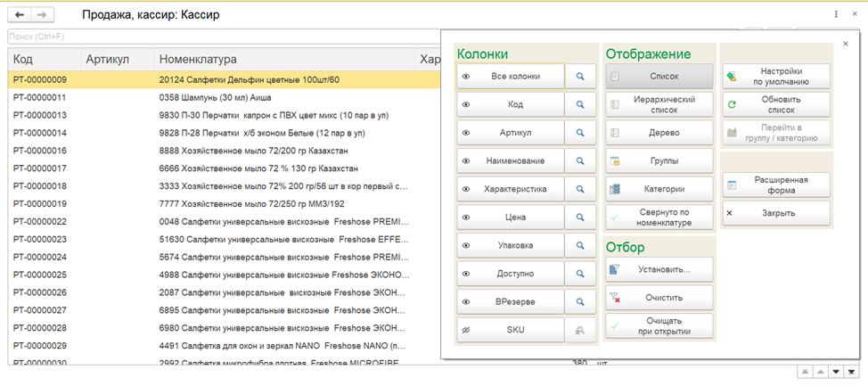The height and width of the screenshot is (386, 868).
Task: Select code РТ-00000025
Action: coord(40,275)
